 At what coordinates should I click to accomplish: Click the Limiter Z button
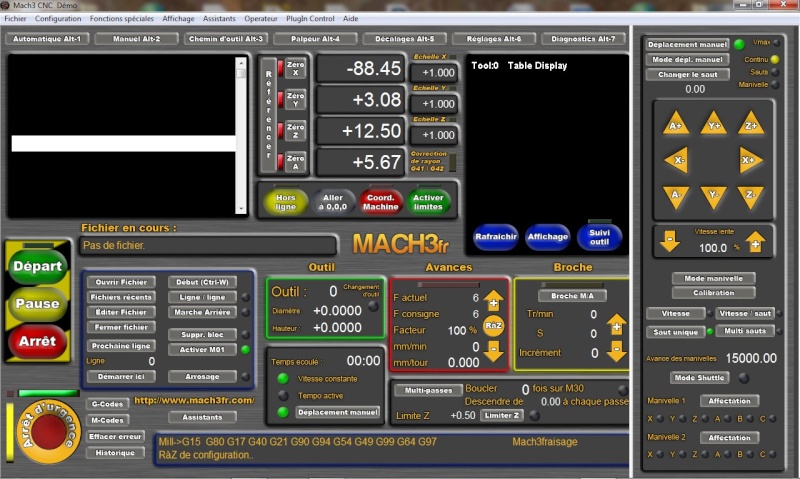point(502,415)
